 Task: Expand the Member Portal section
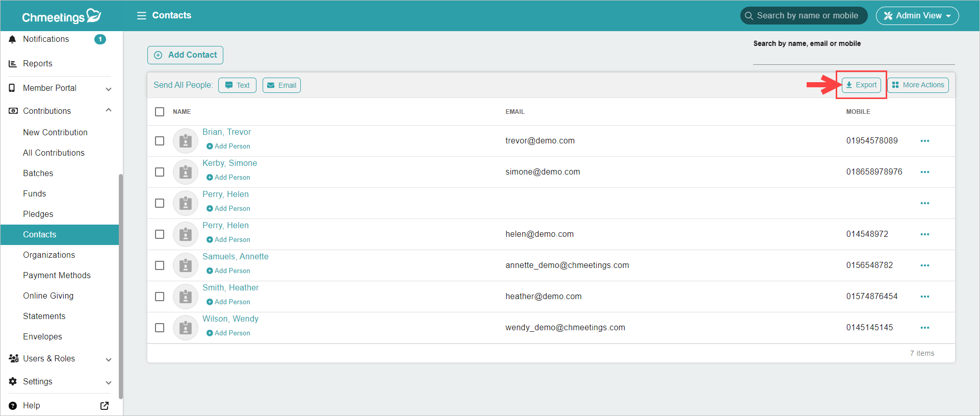point(108,89)
